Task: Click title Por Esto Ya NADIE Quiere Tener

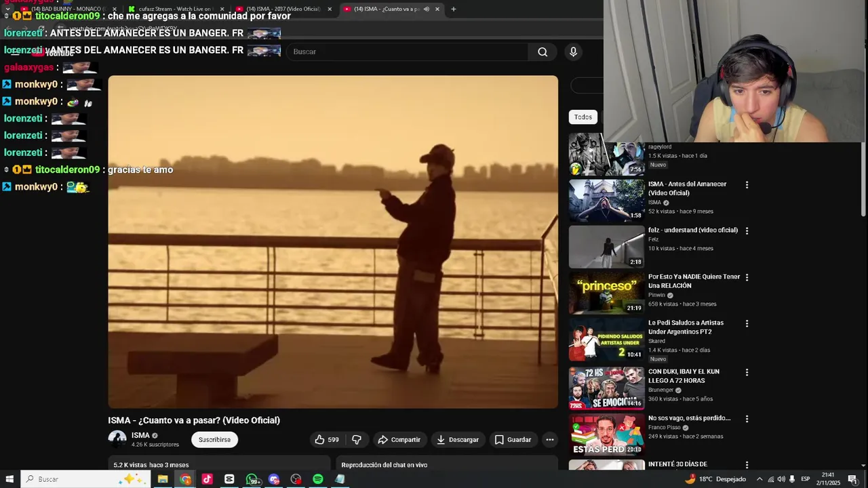Action: click(694, 281)
